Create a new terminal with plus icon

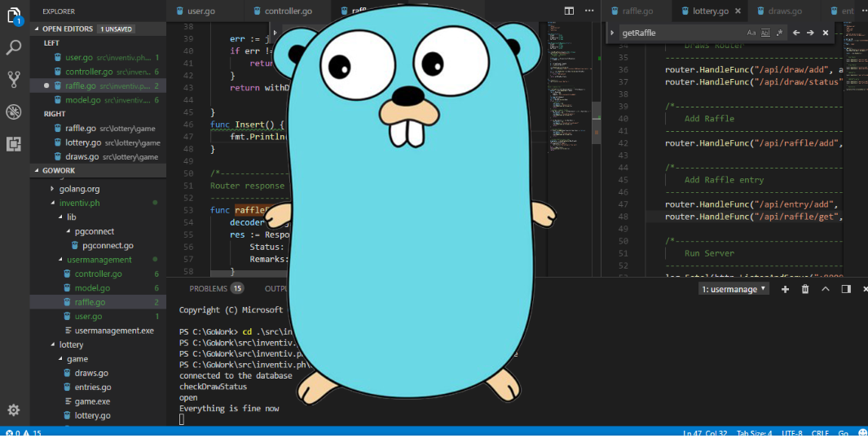[785, 289]
